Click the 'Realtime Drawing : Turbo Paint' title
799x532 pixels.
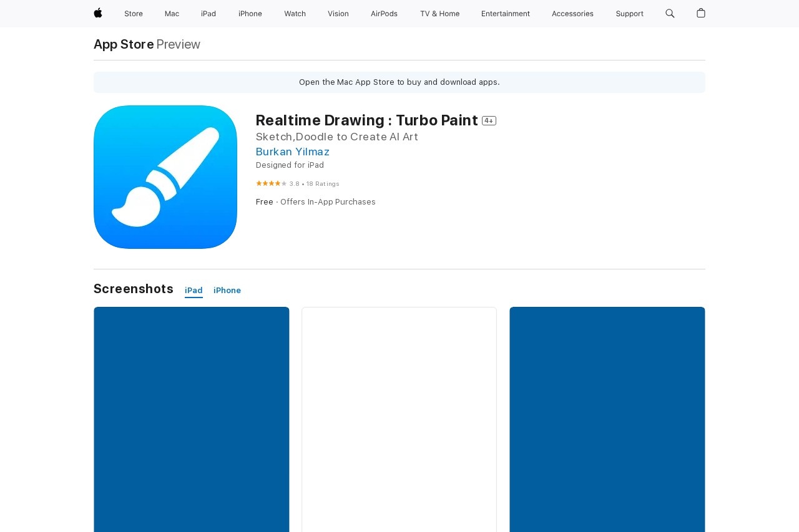click(x=367, y=120)
